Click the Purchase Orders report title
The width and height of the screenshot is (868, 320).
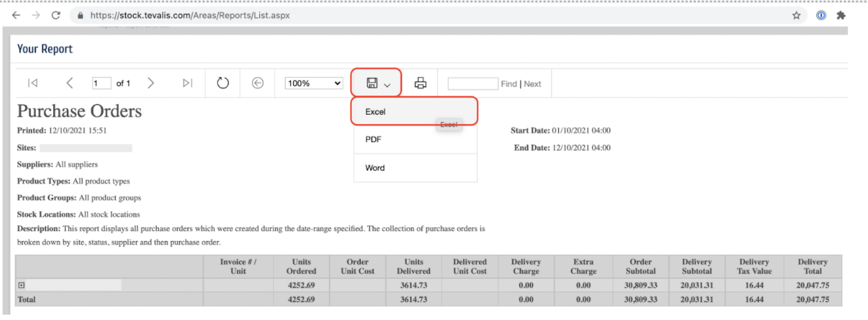point(79,111)
